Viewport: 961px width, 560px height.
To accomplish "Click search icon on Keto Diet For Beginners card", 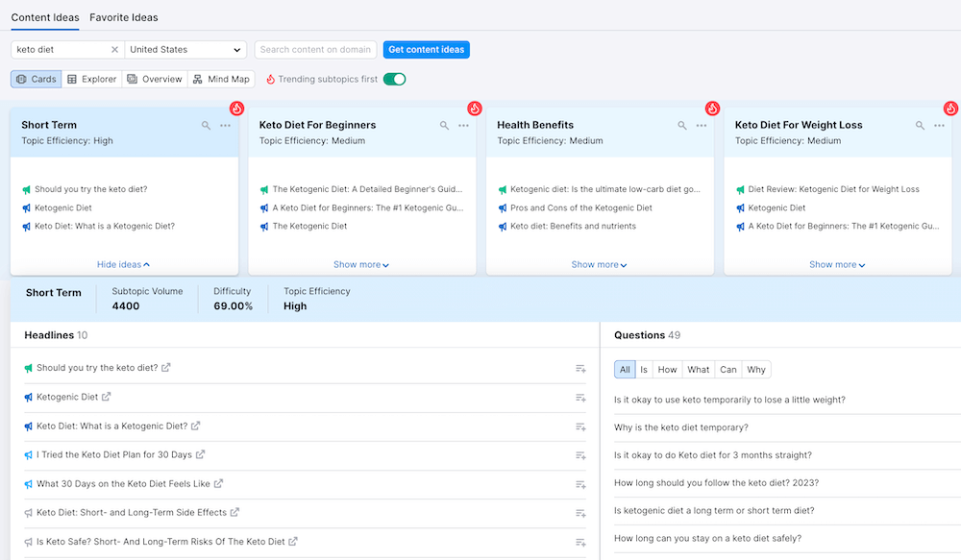I will pos(444,126).
